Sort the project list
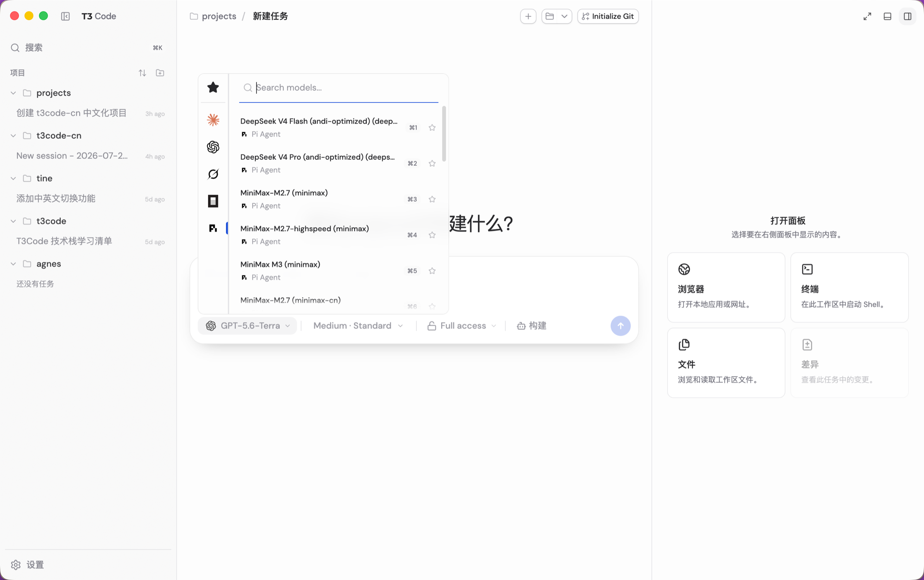 [142, 73]
